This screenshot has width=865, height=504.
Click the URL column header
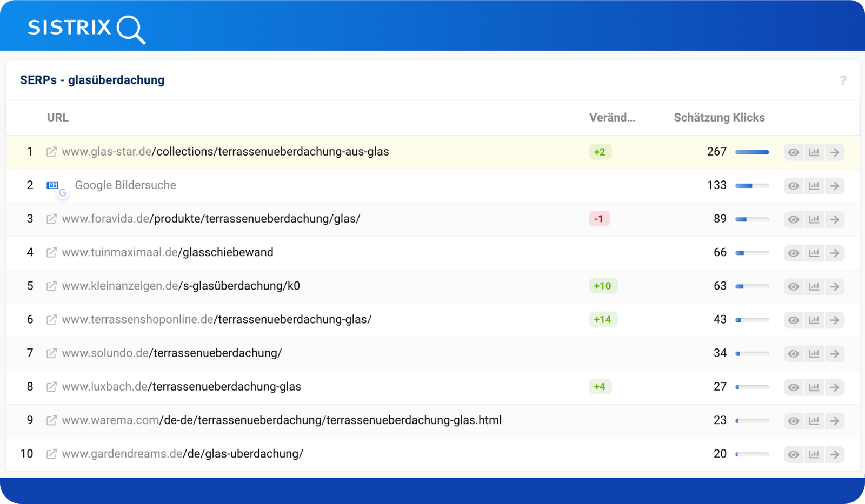(x=57, y=118)
